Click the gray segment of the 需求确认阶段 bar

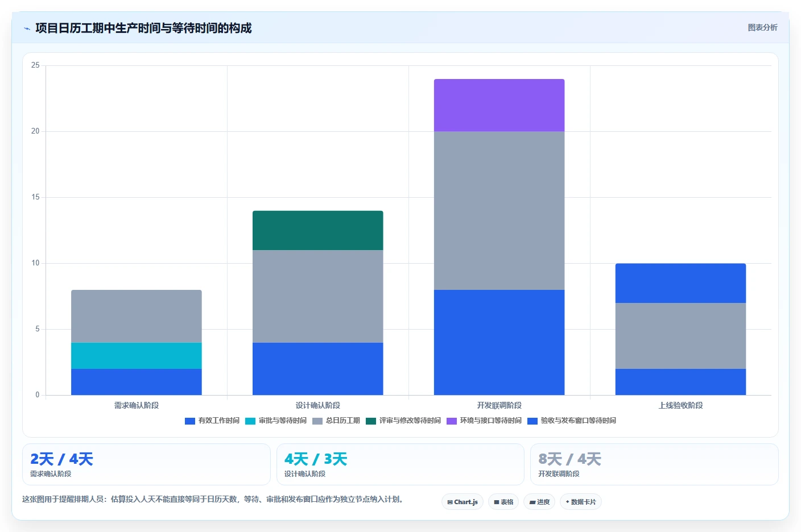pyautogui.click(x=137, y=317)
